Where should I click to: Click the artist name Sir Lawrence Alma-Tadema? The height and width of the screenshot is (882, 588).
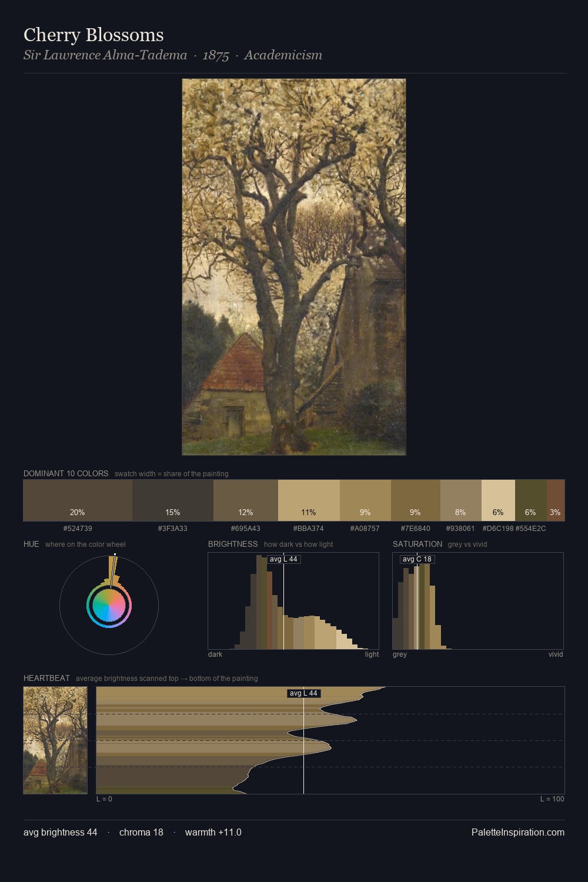point(105,55)
